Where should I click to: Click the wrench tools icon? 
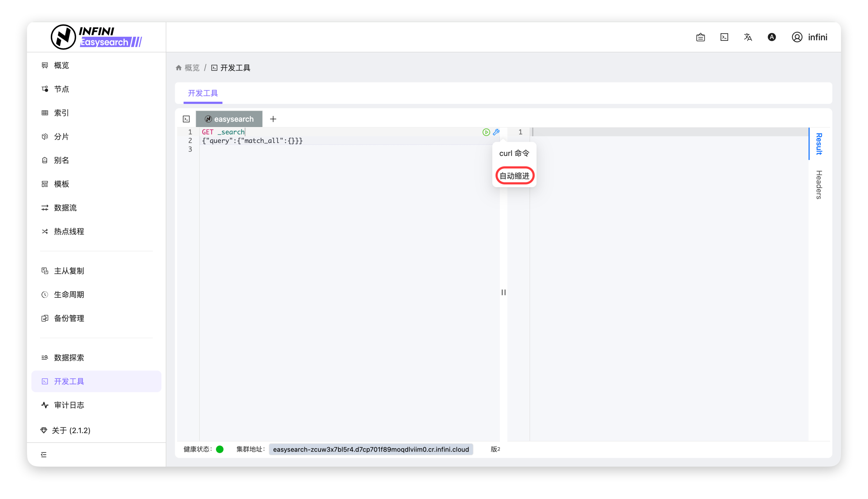[496, 132]
